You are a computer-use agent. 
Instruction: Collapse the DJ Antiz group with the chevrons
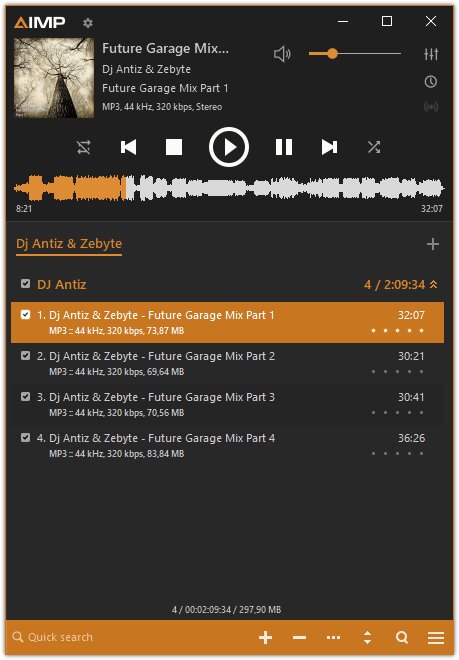tap(433, 285)
